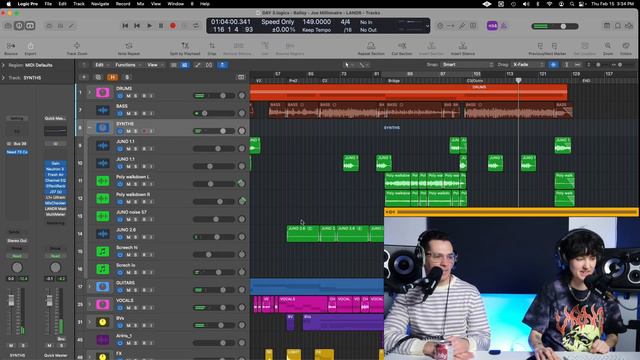The image size is (640, 360).
Task: Toggle the Metronome click button
Action: (504, 26)
